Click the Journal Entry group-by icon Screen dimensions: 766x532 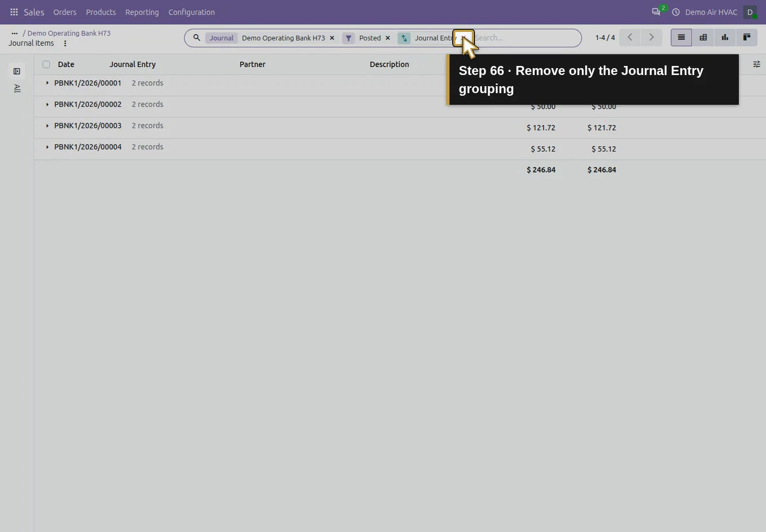[x=404, y=38]
